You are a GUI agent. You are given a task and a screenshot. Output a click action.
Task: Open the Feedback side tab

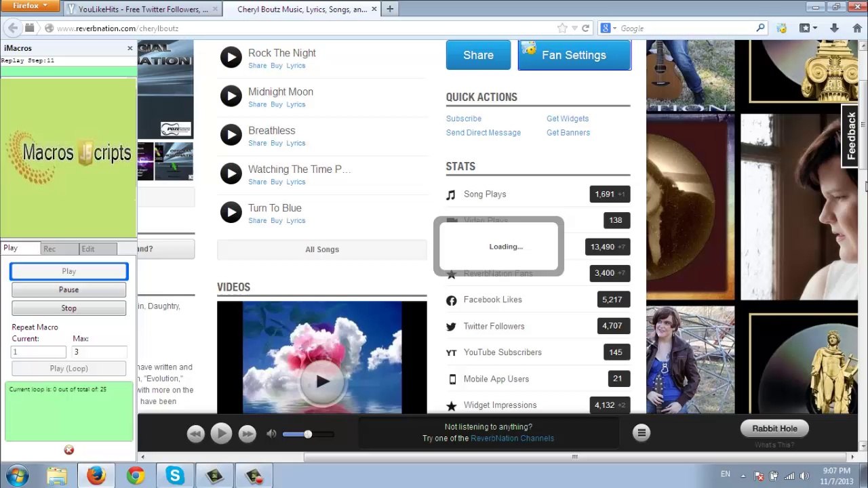851,136
